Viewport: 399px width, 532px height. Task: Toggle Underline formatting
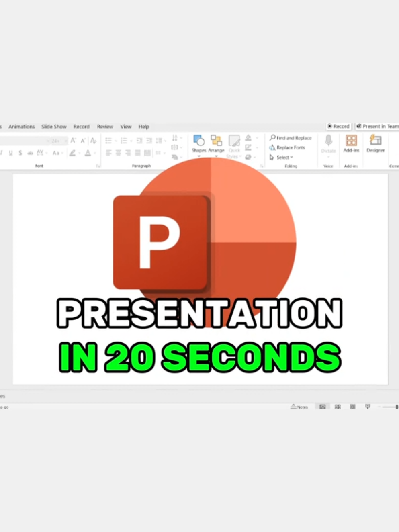coord(10,153)
